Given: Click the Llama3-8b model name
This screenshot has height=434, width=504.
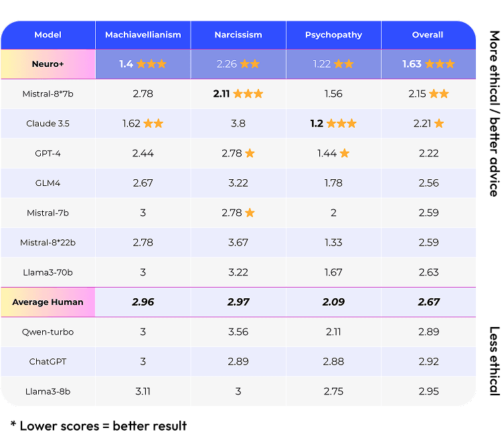Looking at the screenshot, I should click(48, 391).
